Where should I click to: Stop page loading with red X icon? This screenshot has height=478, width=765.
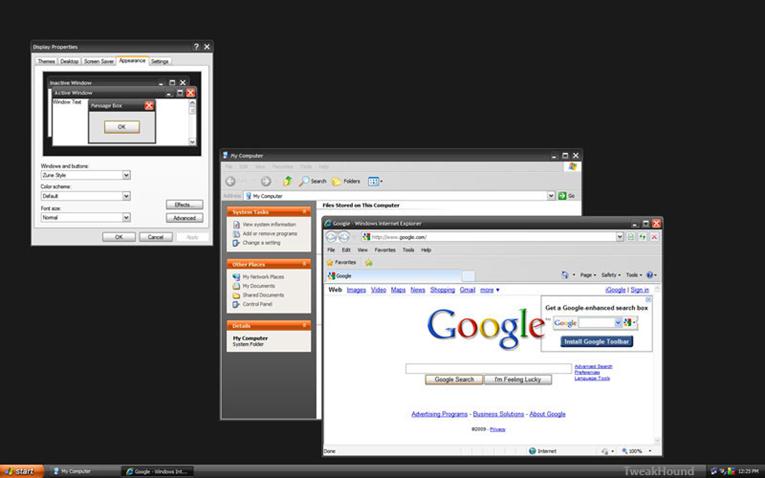tap(654, 237)
